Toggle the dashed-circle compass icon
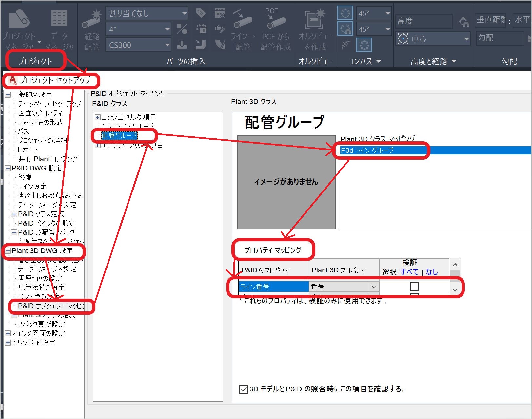 click(364, 45)
